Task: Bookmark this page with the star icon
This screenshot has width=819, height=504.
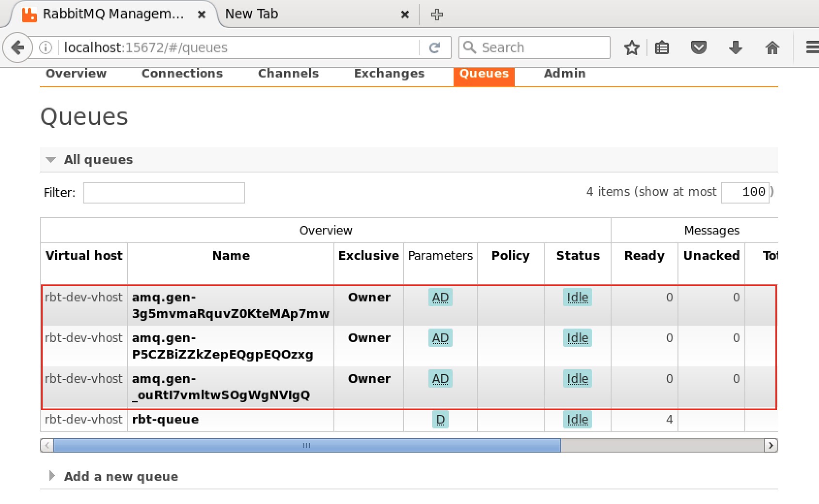Action: (x=631, y=47)
